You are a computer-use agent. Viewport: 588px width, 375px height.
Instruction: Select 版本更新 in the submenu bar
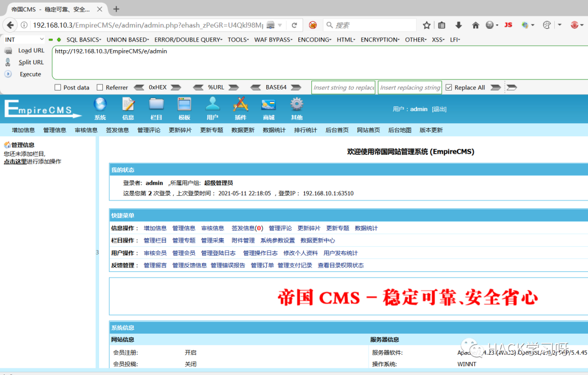[x=431, y=130]
